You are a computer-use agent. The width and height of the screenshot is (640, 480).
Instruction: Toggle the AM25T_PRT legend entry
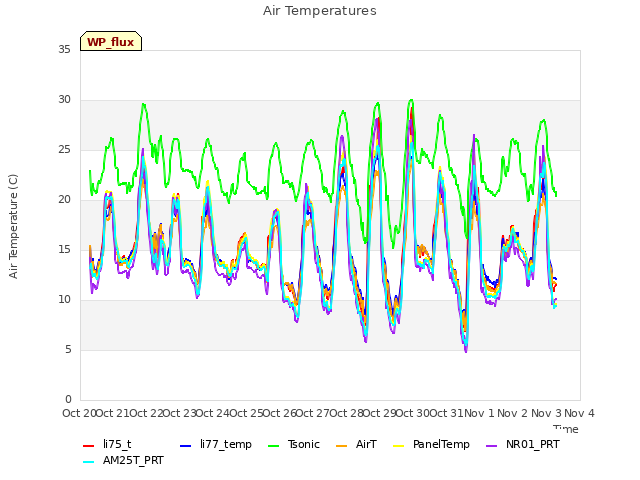point(123,460)
